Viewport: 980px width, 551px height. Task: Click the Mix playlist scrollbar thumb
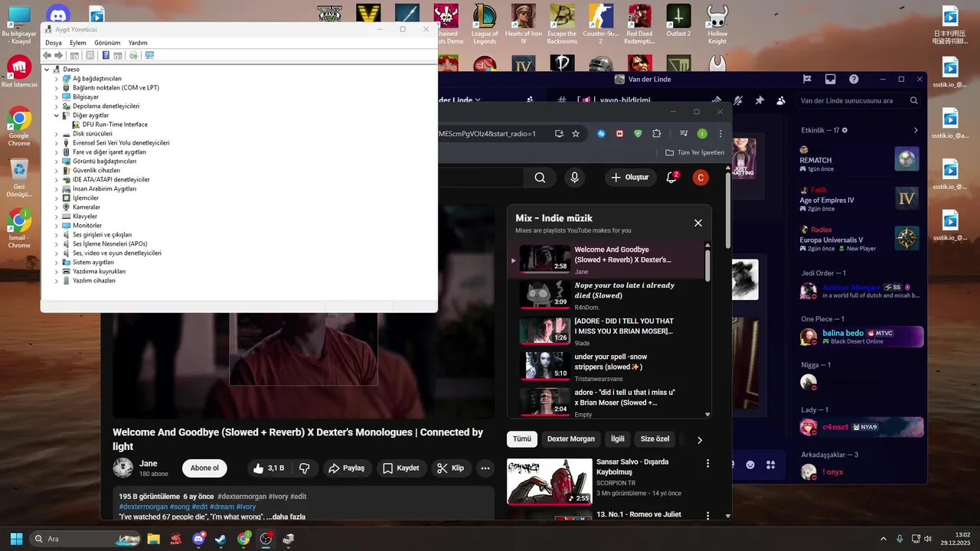(x=707, y=265)
